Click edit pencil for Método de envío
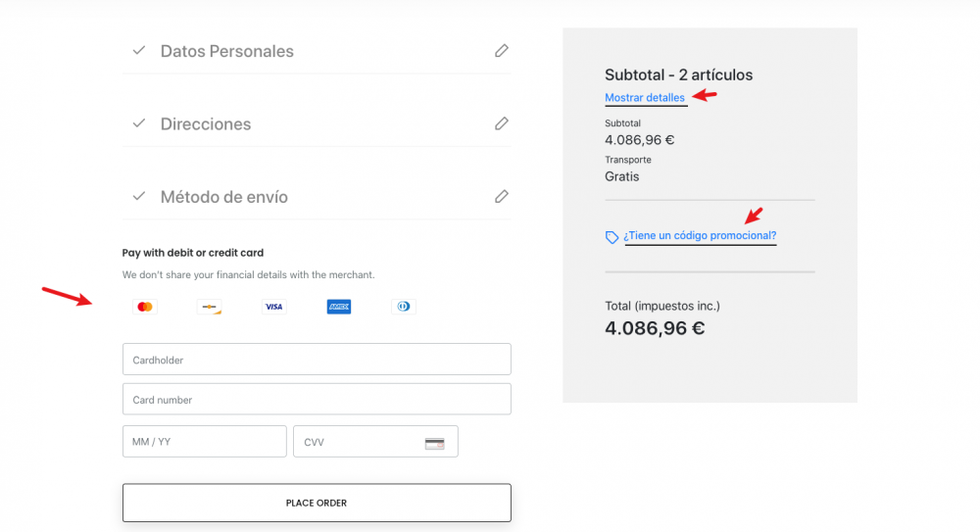980x532 pixels. click(x=502, y=196)
